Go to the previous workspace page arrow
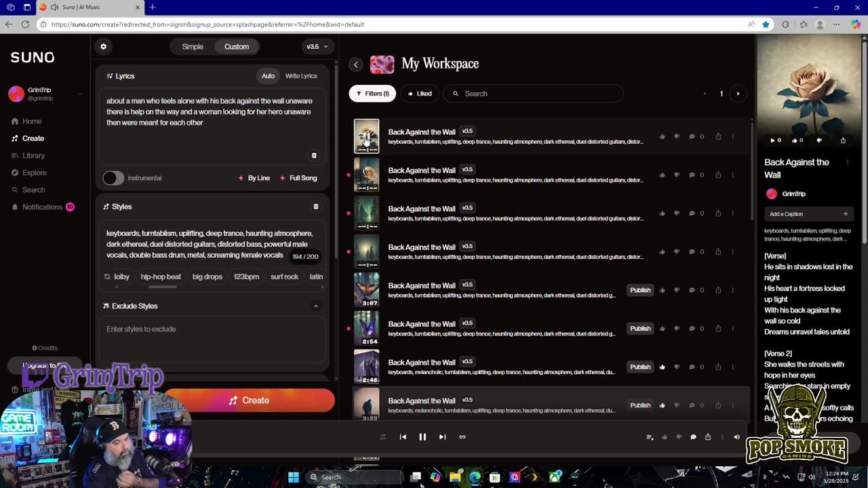The height and width of the screenshot is (488, 868). [x=705, y=94]
